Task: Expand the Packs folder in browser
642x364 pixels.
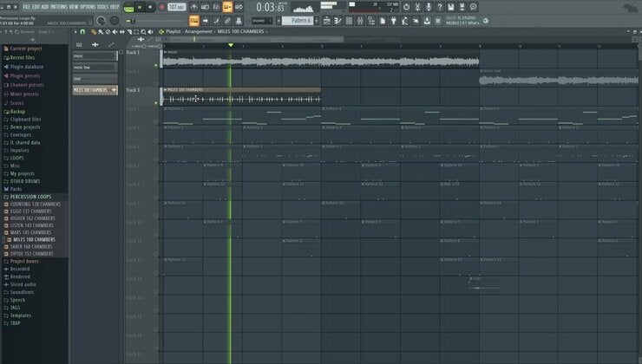Action: click(16, 188)
